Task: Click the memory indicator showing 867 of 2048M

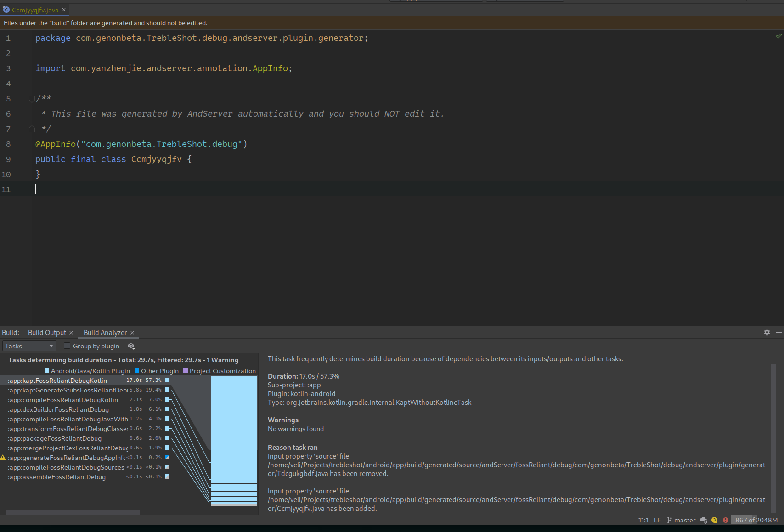Action: tap(756, 520)
